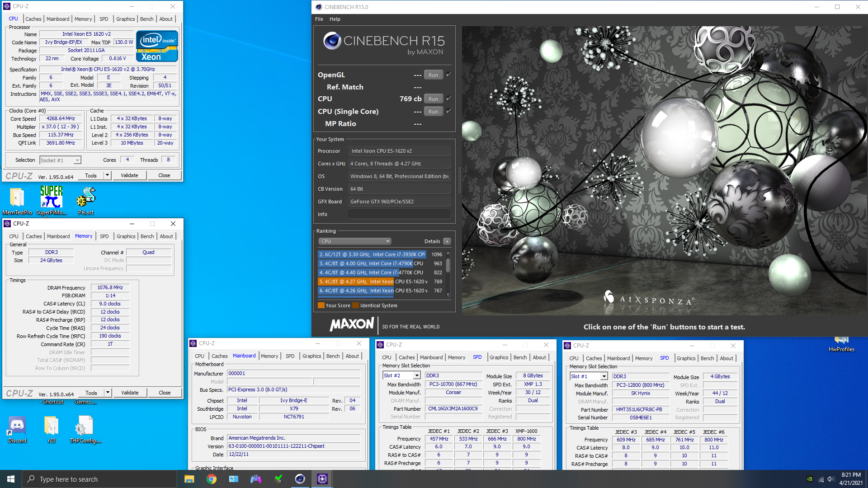Viewport: 868px width, 488px height.
Task: Click the MAXON logo in Cinebench
Action: [x=352, y=324]
